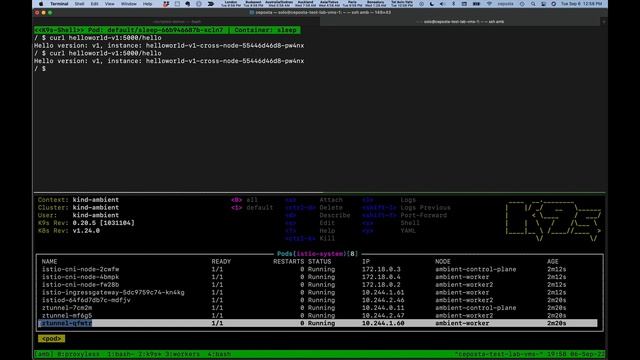Image resolution: width=640 pixels, height=360 pixels.
Task: Click the Attach hint
Action: [331, 200]
